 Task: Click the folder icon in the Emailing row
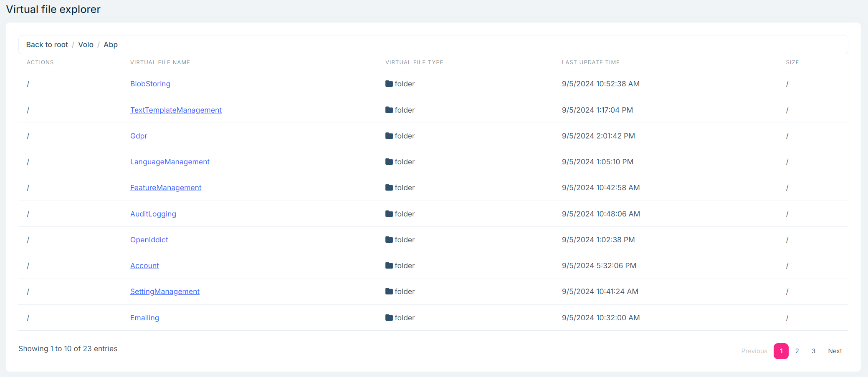coord(389,318)
